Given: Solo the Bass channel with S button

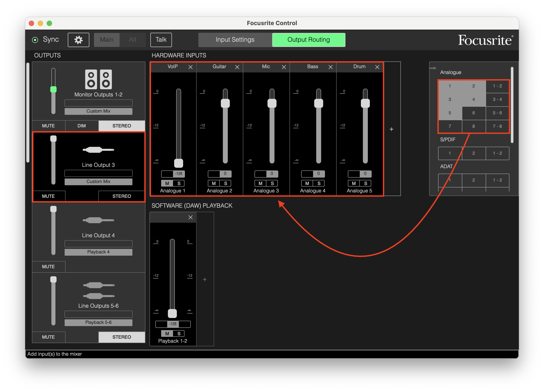Looking at the screenshot, I should [x=319, y=183].
